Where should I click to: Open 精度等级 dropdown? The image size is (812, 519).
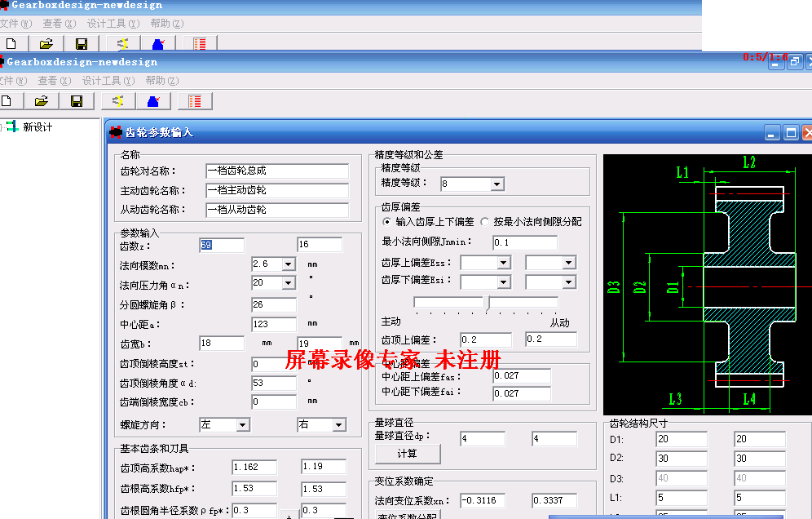click(x=497, y=184)
